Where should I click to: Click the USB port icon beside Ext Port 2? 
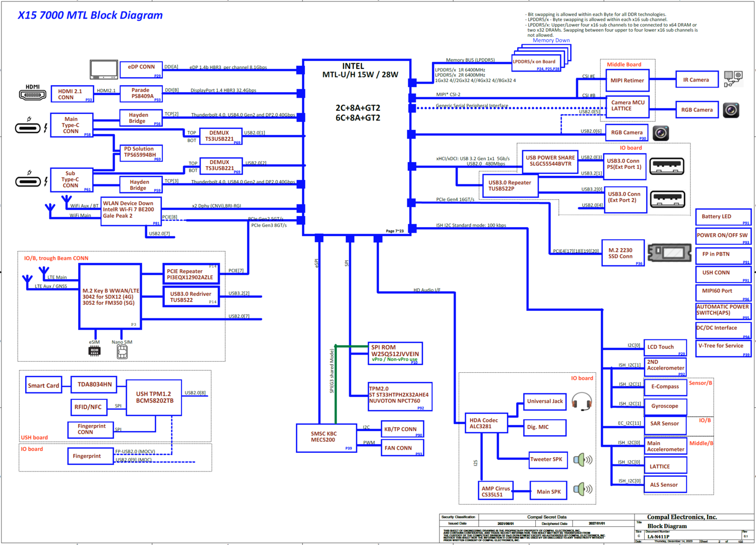click(667, 199)
